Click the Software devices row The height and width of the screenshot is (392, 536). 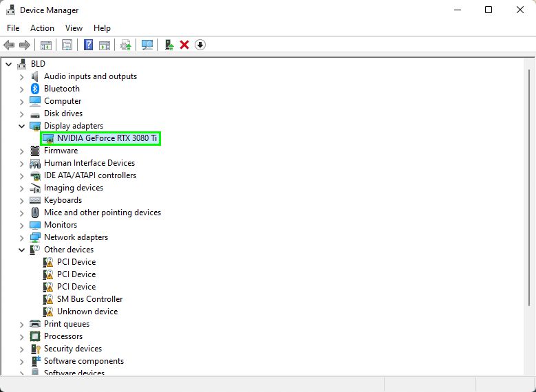coord(74,373)
